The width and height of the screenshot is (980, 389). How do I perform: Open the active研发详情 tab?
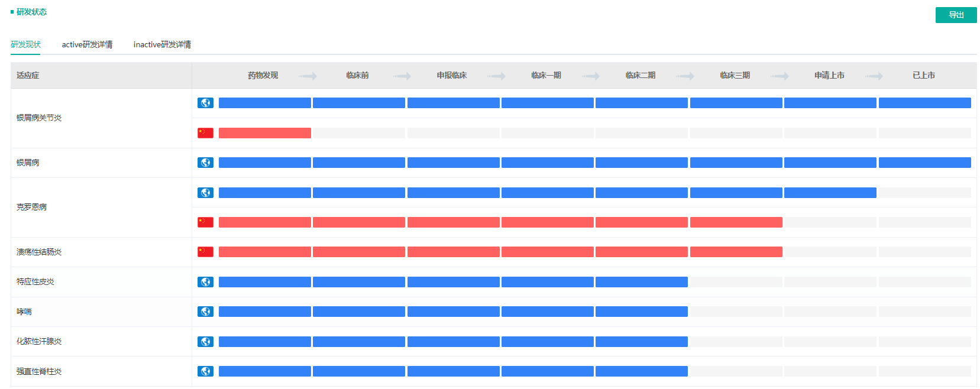pyautogui.click(x=87, y=44)
